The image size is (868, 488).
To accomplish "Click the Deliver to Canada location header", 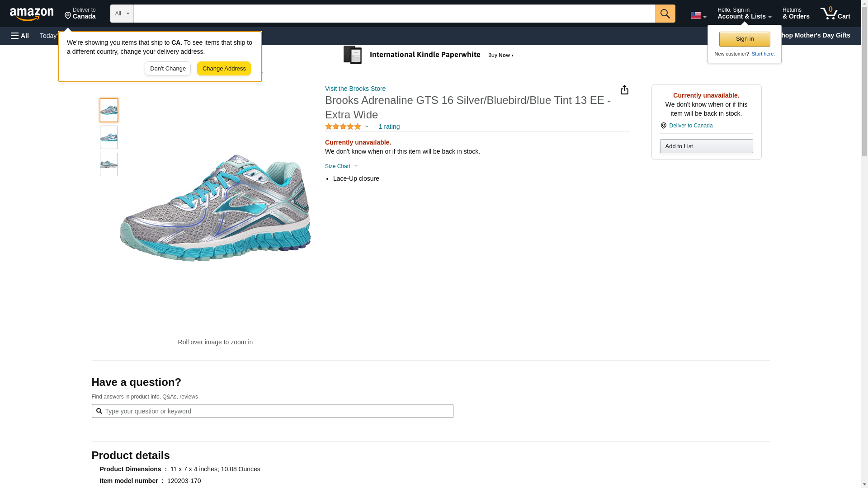I will [x=80, y=14].
